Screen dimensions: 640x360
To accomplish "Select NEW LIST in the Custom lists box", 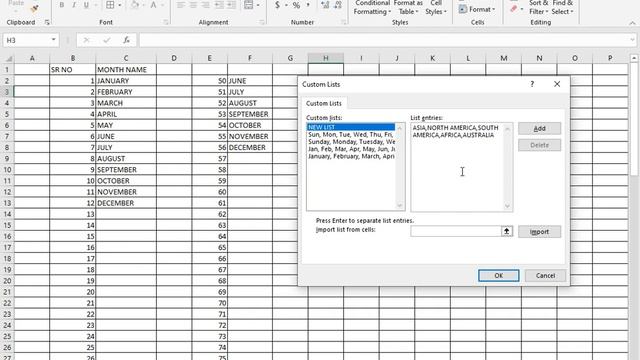I will tap(351, 127).
